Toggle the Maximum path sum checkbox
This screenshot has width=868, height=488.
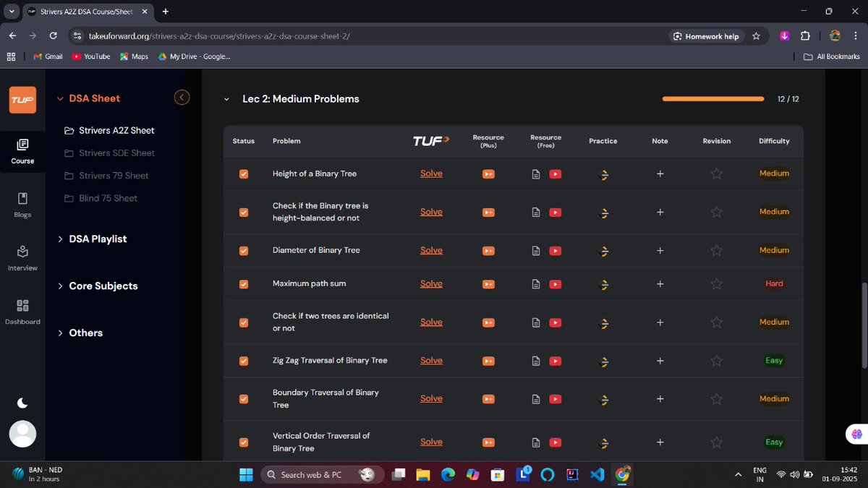pyautogui.click(x=244, y=284)
